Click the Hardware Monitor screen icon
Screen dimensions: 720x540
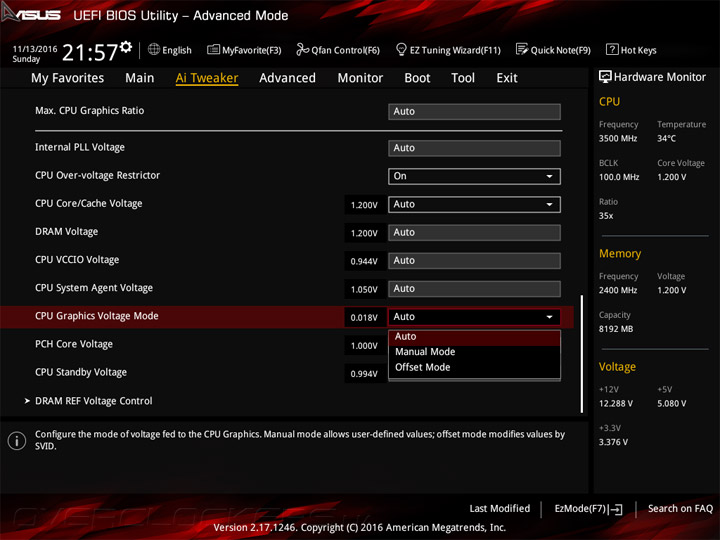(605, 77)
